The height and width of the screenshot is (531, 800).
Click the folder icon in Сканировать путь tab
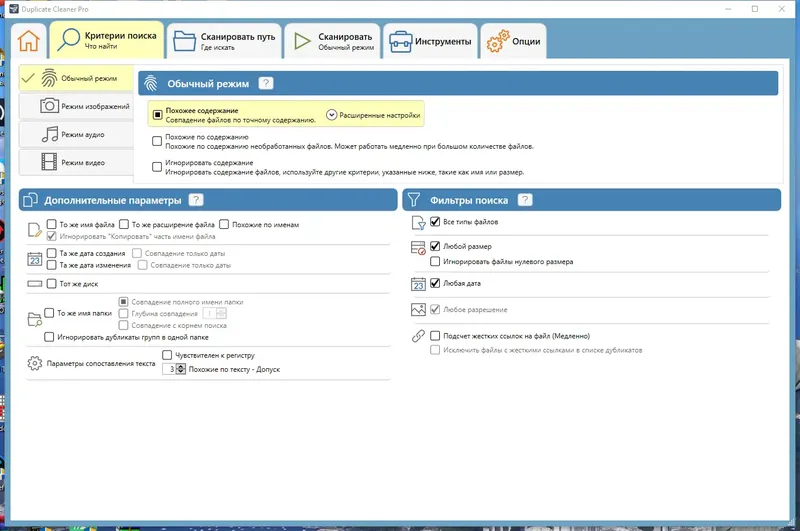tap(184, 41)
